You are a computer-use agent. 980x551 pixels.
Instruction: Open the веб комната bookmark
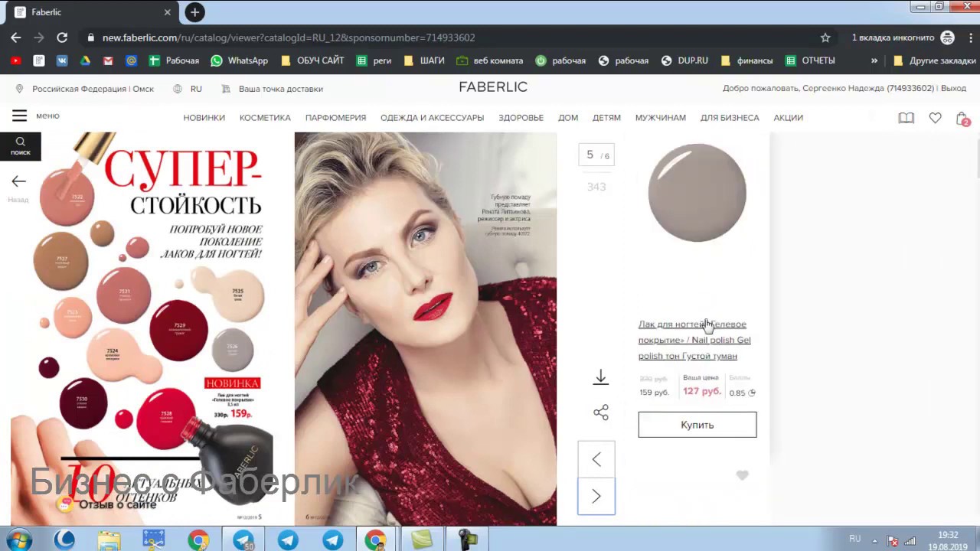coord(490,60)
